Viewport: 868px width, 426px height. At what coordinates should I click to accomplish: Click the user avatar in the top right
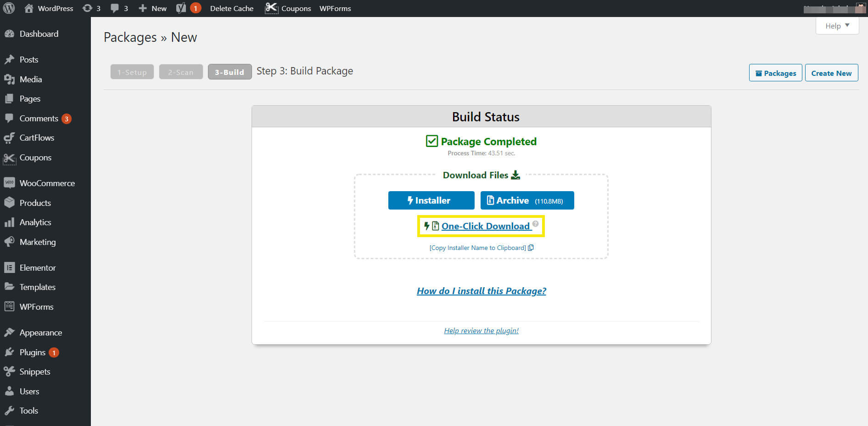[x=861, y=8]
